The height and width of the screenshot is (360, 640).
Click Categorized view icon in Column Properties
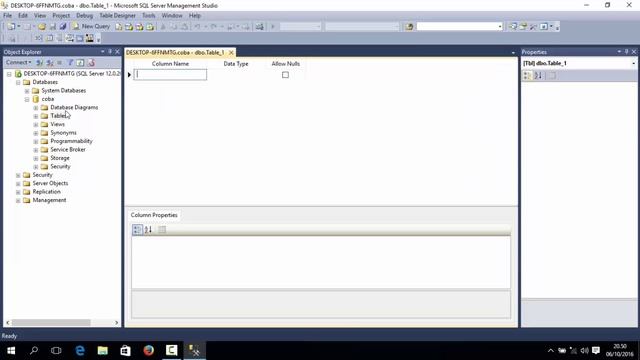(137, 230)
